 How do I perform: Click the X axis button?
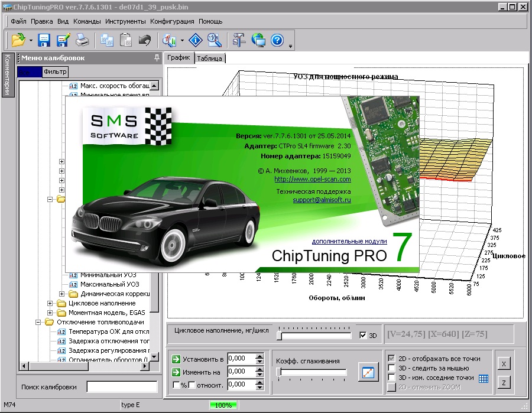tap(504, 364)
